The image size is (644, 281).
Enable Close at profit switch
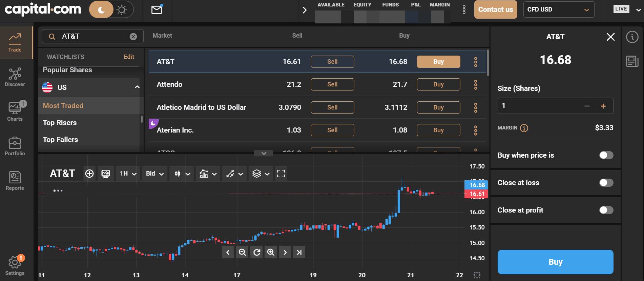coord(606,210)
